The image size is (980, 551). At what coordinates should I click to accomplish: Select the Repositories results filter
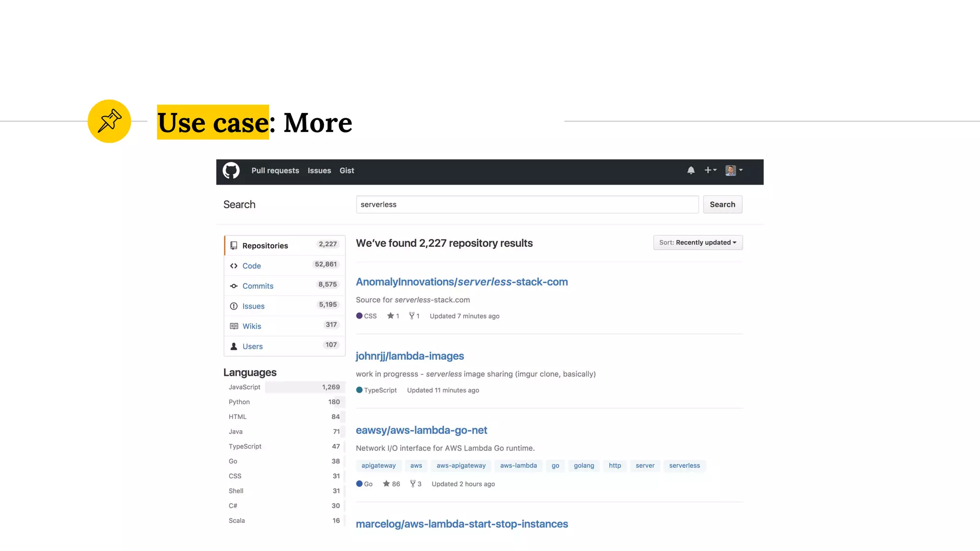pos(285,245)
